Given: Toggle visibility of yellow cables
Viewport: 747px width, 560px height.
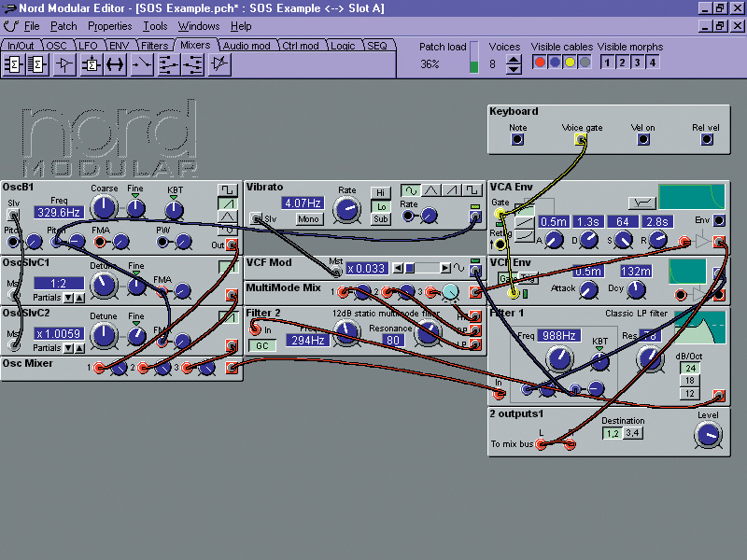Looking at the screenshot, I should pyautogui.click(x=570, y=63).
